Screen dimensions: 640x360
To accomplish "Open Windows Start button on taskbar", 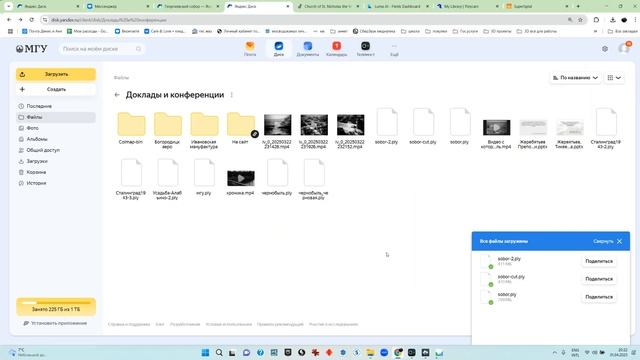I will [x=205, y=353].
